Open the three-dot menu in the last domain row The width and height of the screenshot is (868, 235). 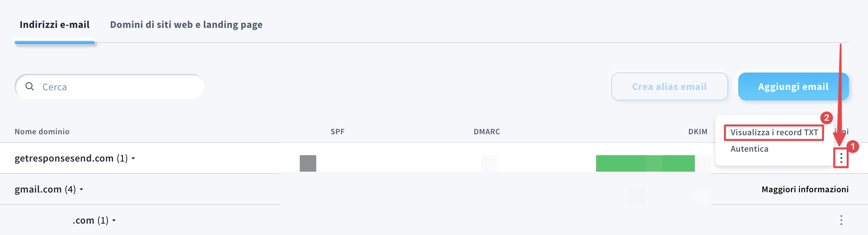841,220
